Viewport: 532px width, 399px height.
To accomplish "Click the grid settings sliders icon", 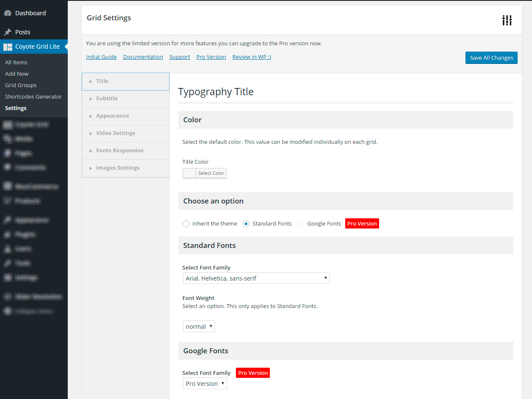I will pos(507,20).
